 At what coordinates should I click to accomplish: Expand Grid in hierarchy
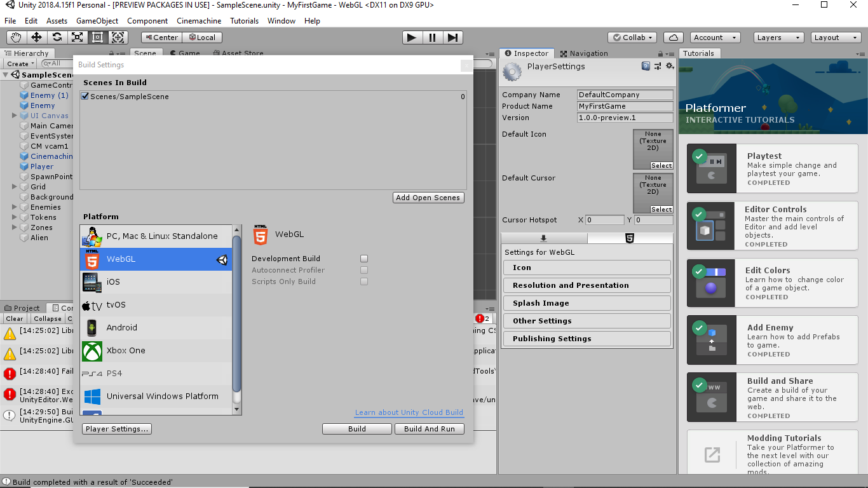pos(15,187)
